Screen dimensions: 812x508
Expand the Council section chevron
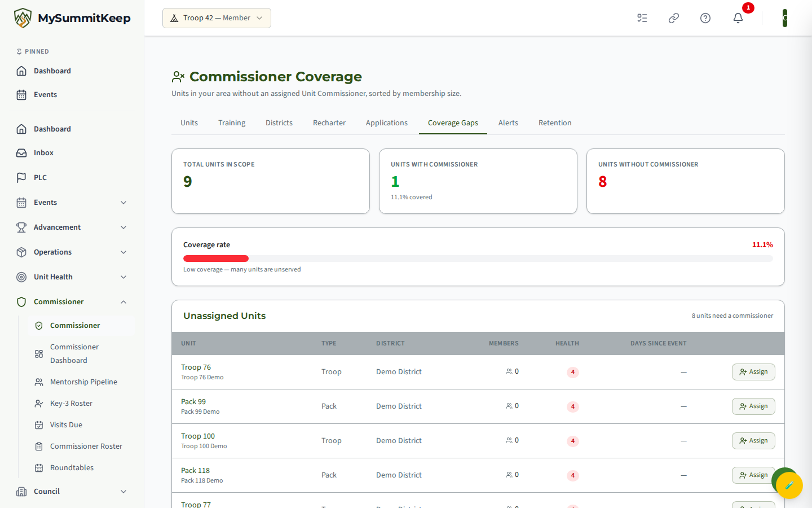click(x=123, y=492)
